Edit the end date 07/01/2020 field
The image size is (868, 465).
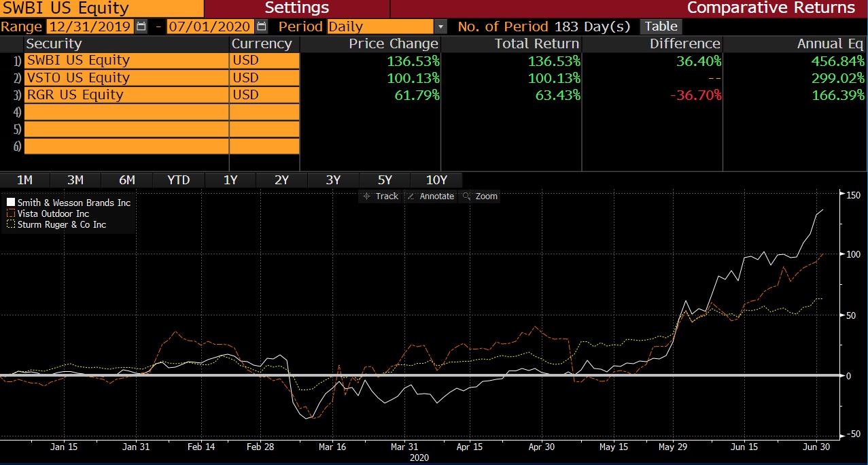211,27
